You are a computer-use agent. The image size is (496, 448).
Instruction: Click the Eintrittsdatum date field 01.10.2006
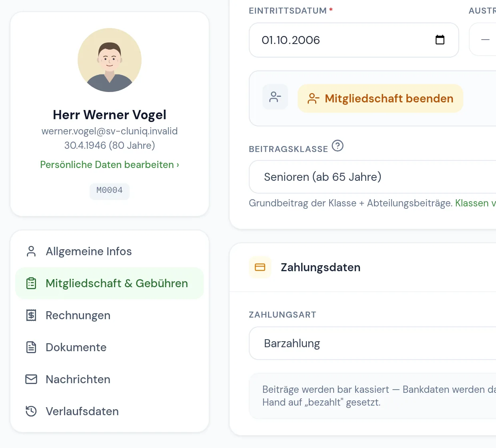click(354, 40)
